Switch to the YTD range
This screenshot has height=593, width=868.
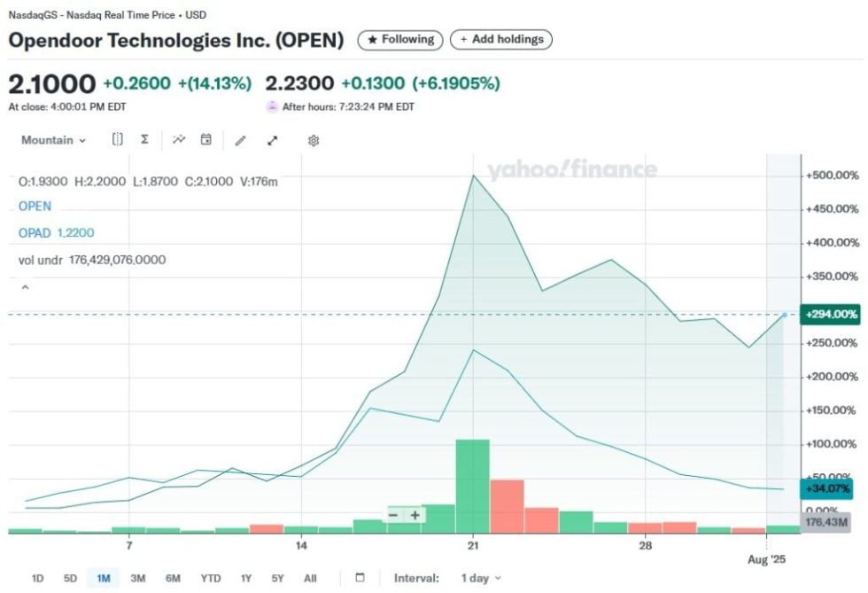(210, 578)
